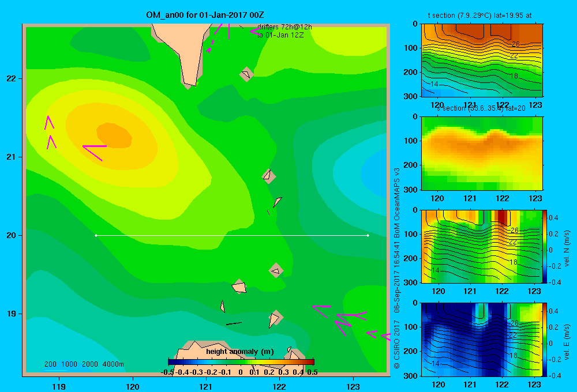
Task: Click the 26 contour label in temperature section
Action: (516, 44)
